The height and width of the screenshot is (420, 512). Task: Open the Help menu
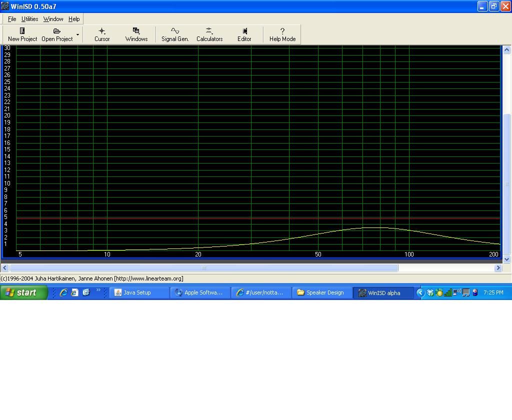click(74, 19)
